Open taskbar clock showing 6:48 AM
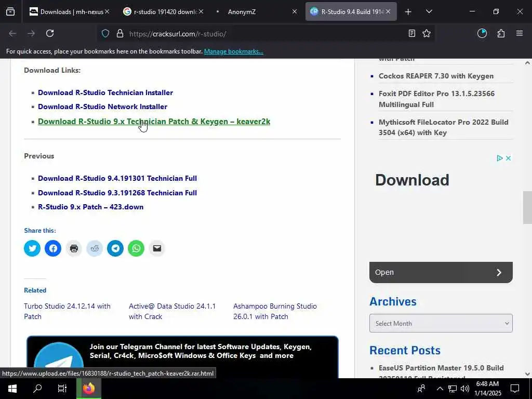The width and height of the screenshot is (532, 399). coord(487,389)
